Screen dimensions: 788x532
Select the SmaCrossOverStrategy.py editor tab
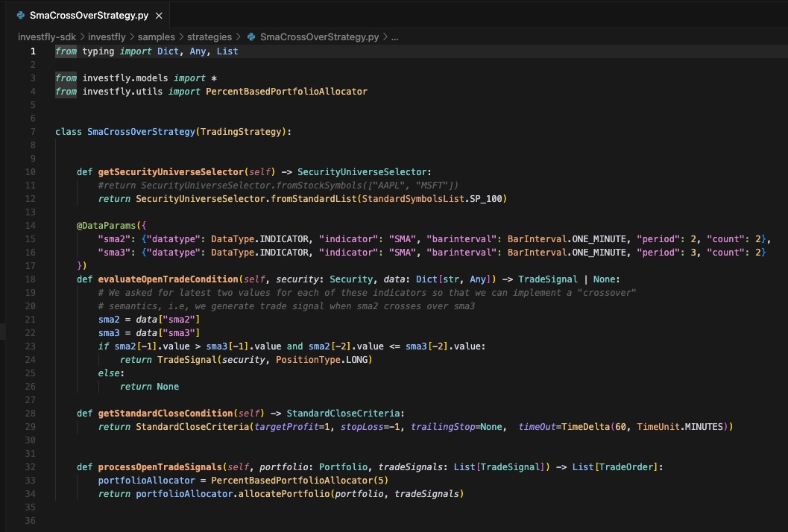pyautogui.click(x=89, y=15)
